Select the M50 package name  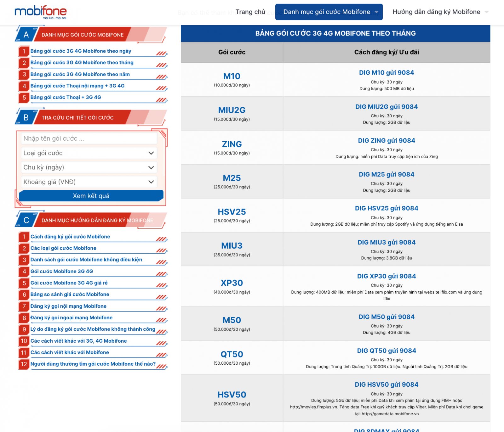click(x=232, y=320)
